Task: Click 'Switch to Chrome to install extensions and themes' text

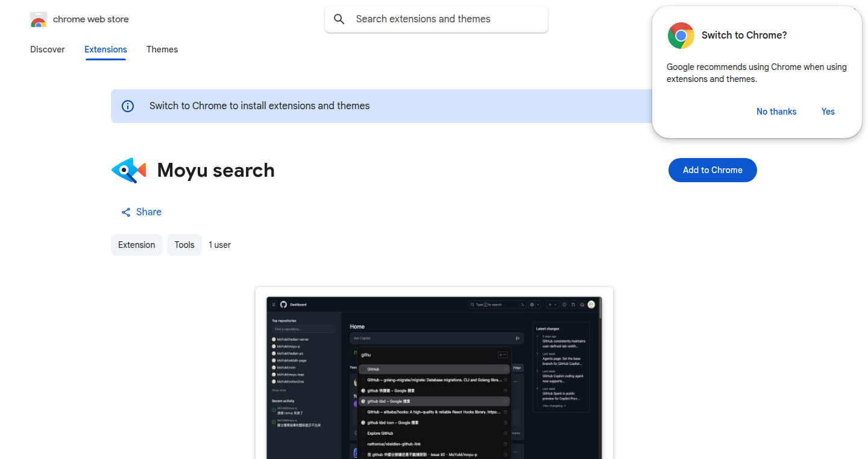Action: [260, 106]
